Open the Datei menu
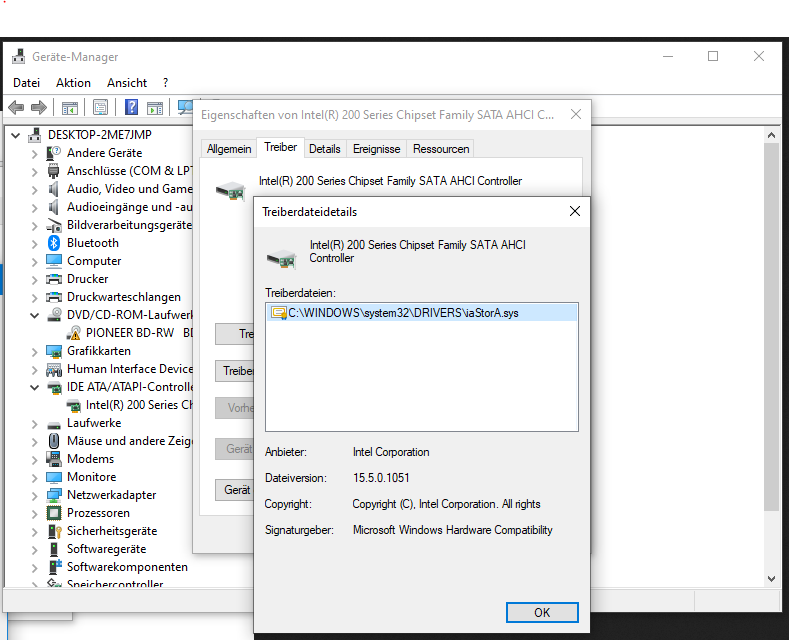The image size is (789, 640). pos(27,83)
